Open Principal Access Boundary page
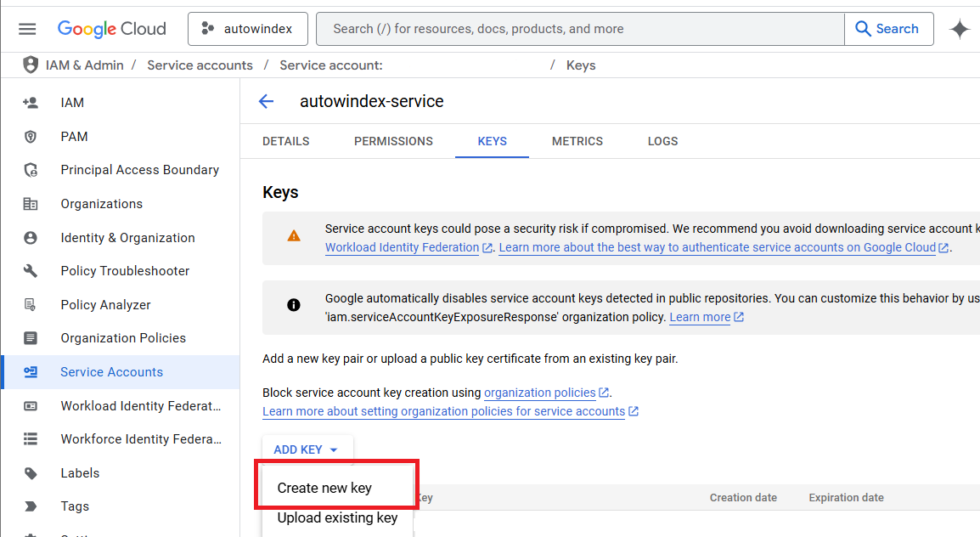Viewport: 980px width, 537px height. click(x=140, y=170)
